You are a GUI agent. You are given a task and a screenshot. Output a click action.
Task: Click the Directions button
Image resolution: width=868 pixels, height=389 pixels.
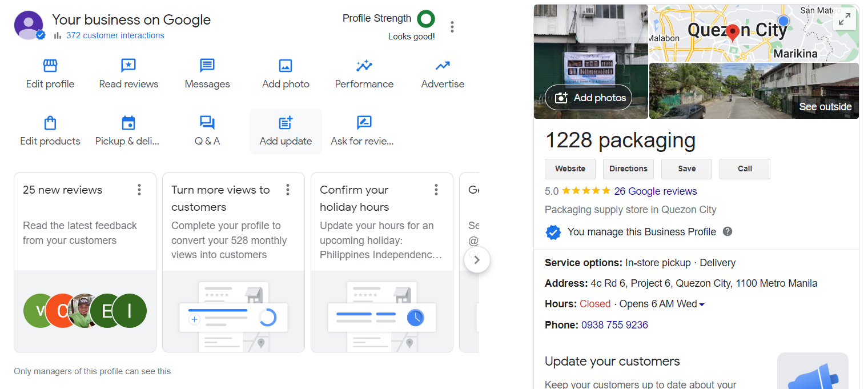[628, 169]
